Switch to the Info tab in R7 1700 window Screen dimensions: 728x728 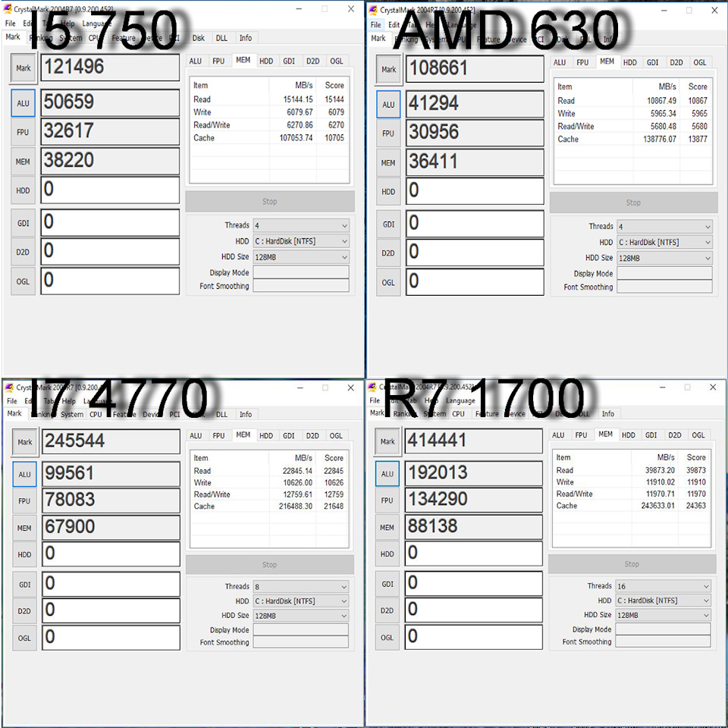click(x=607, y=414)
